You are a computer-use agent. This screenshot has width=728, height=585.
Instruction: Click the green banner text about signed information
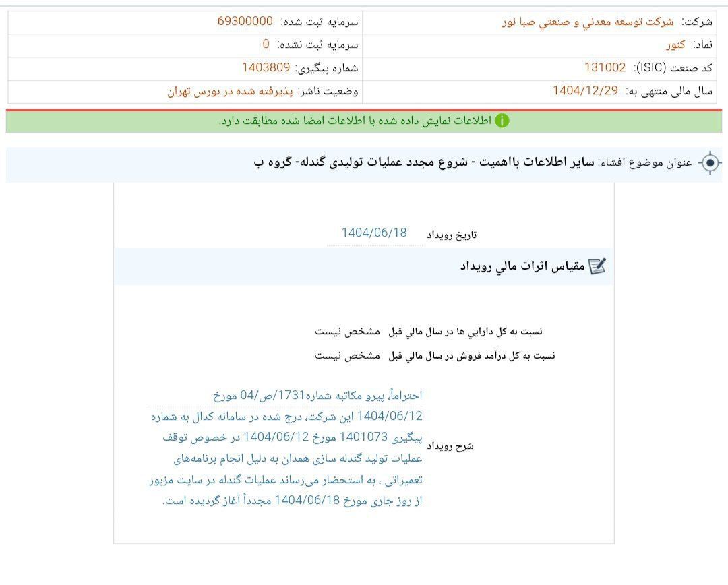(x=355, y=121)
